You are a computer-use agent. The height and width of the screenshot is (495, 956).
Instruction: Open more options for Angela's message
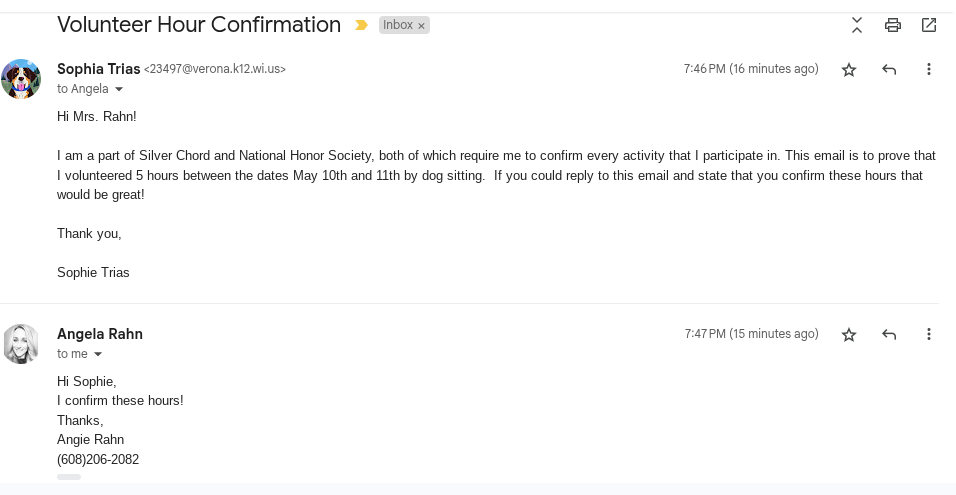929,334
